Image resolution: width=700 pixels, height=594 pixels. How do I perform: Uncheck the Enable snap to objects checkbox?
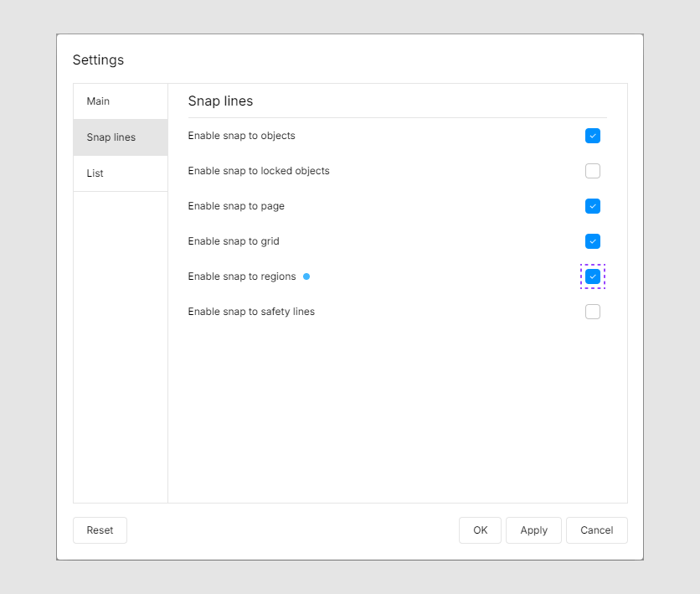[x=593, y=136]
